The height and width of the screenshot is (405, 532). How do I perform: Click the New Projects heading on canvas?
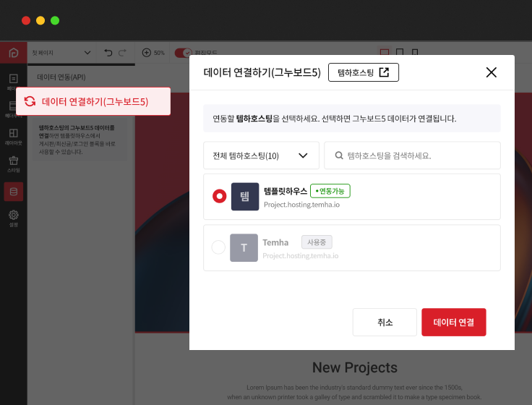tap(355, 367)
